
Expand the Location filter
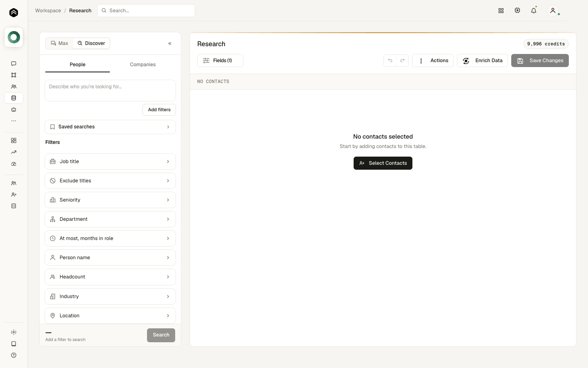point(110,316)
